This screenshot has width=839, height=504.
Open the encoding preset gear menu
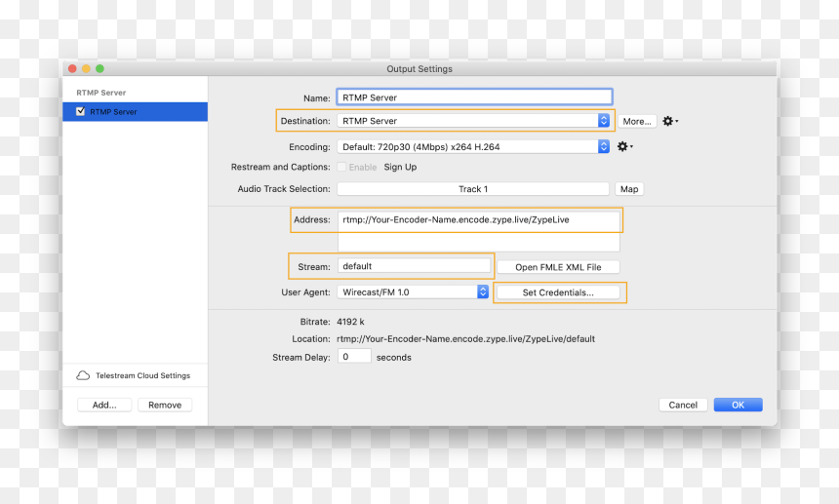624,146
